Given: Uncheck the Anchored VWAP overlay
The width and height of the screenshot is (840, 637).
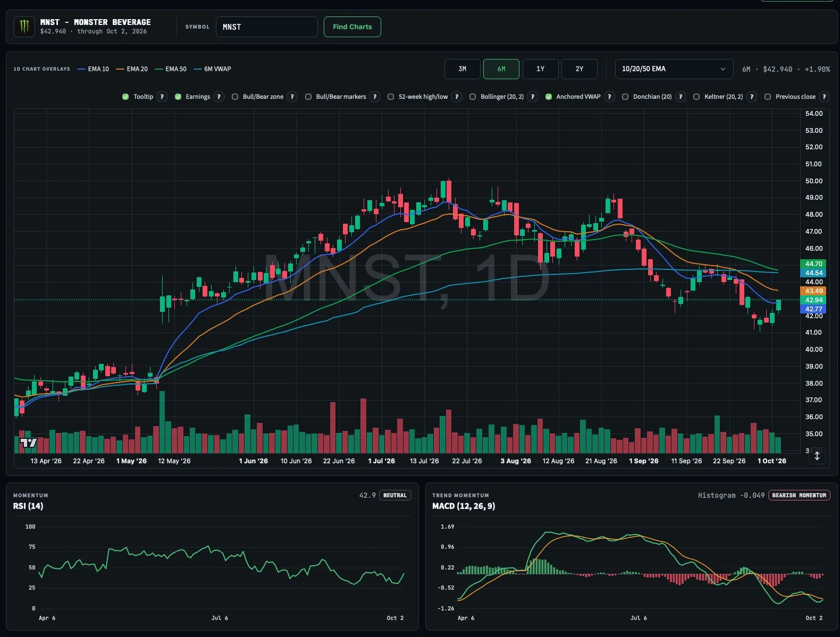Looking at the screenshot, I should coord(549,97).
